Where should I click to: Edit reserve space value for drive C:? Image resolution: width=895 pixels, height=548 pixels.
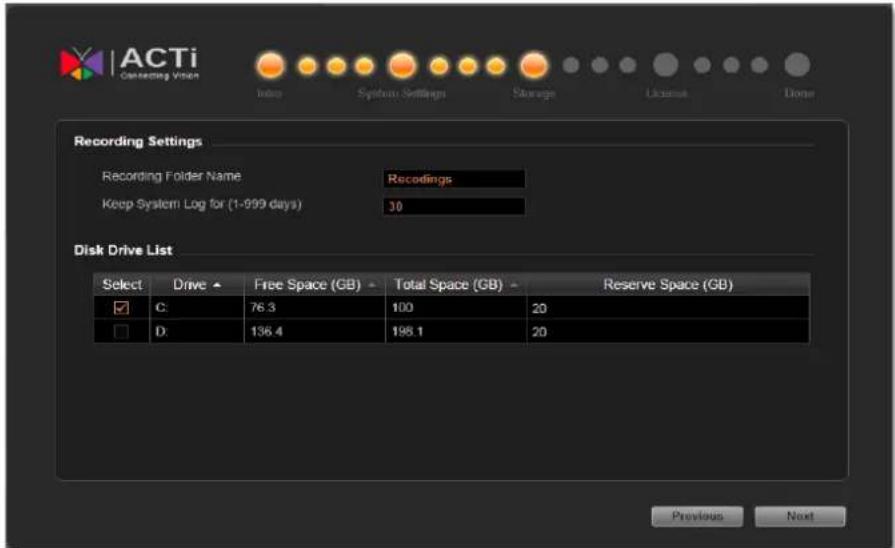point(668,308)
